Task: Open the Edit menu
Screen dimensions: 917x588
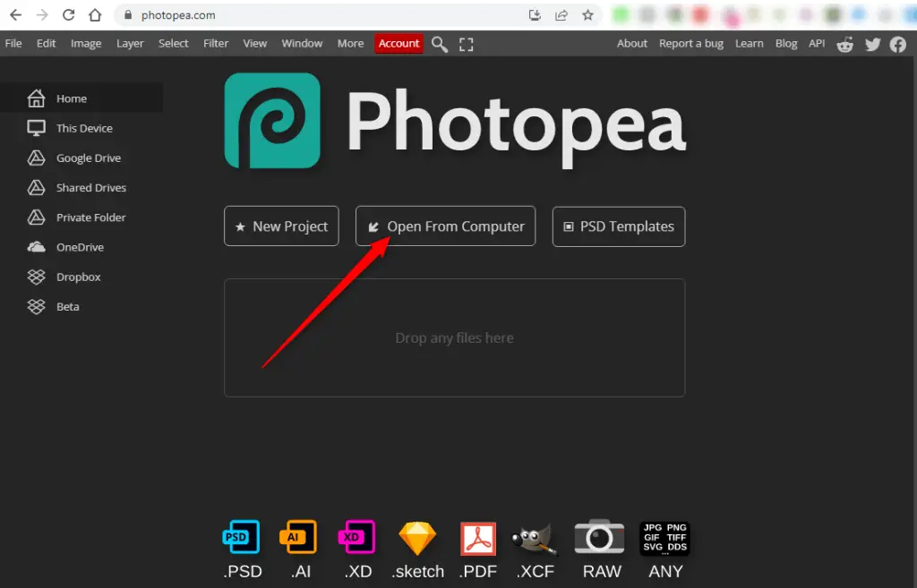Action: tap(47, 43)
